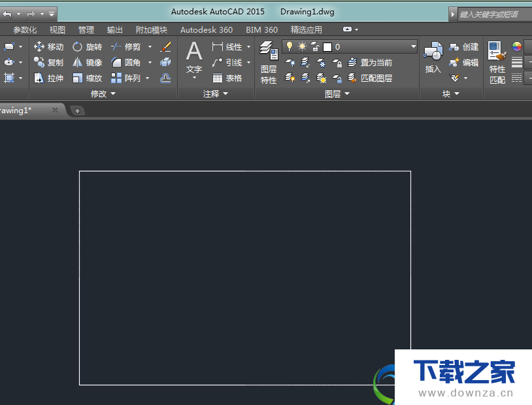Click the layer Off icon with lightbulb
This screenshot has width=532, height=405.
[290, 63]
